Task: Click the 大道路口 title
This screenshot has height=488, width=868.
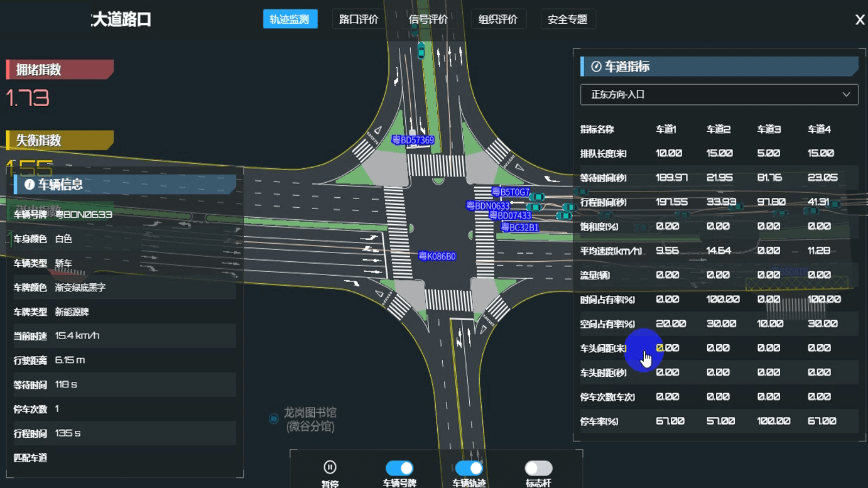Action: (x=122, y=19)
